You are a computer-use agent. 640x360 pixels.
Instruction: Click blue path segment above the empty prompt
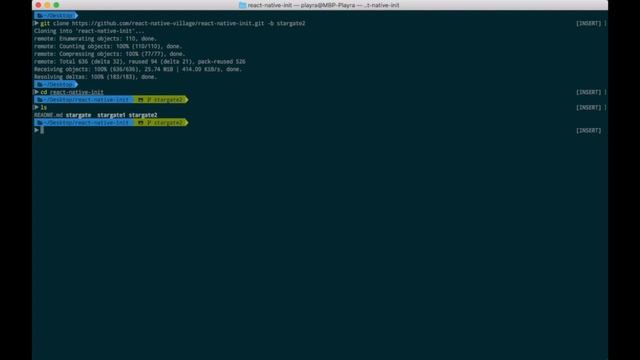point(84,122)
